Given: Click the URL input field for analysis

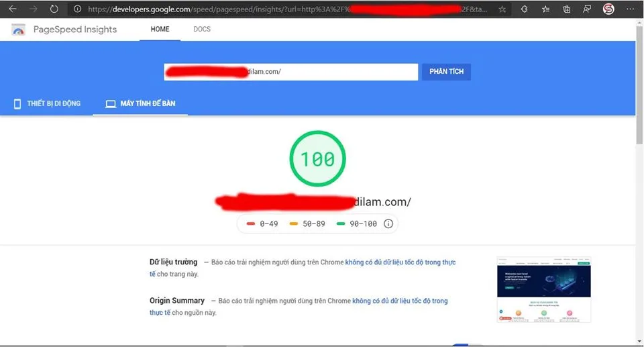Looking at the screenshot, I should (x=290, y=72).
